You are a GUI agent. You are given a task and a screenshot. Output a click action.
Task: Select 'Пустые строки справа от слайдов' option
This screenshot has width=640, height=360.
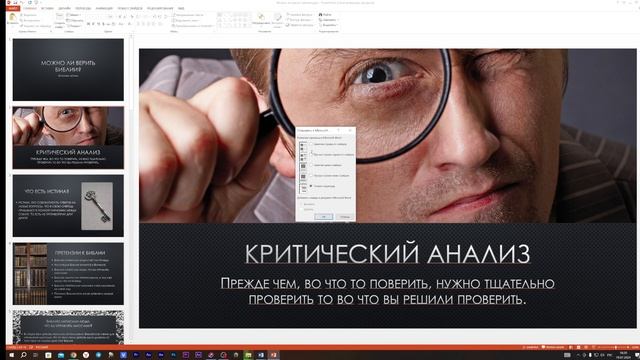[x=311, y=155]
